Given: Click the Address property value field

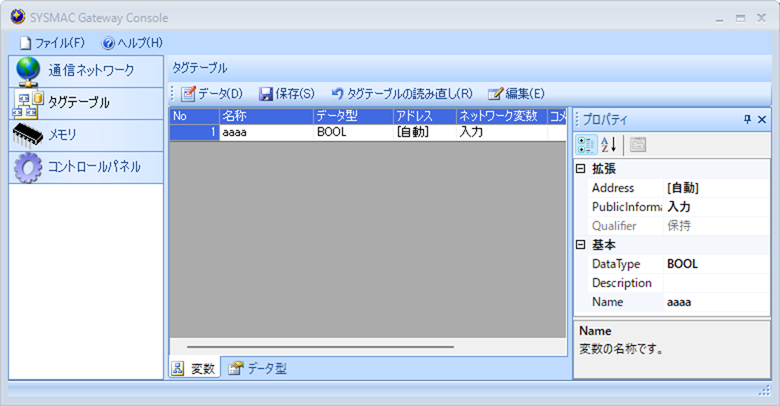Looking at the screenshot, I should 716,188.
